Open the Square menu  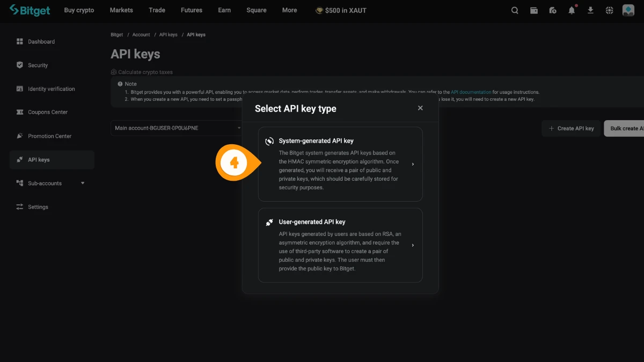(257, 10)
